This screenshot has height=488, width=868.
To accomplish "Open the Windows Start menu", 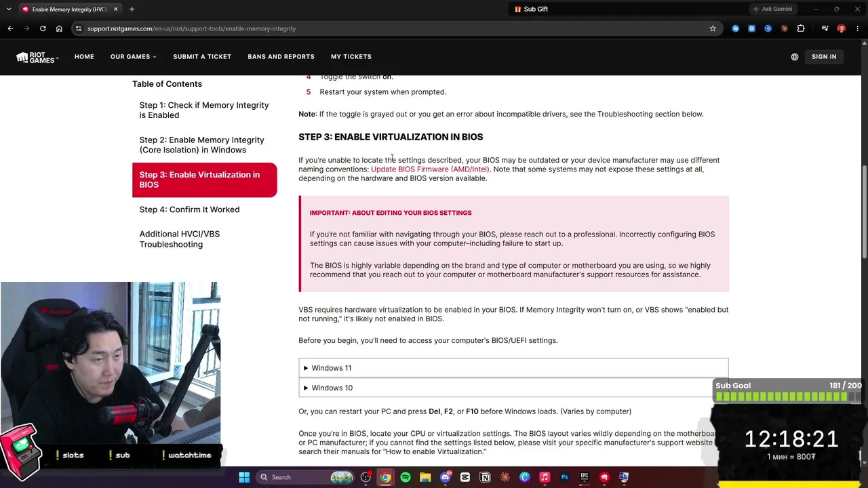I will (x=244, y=477).
